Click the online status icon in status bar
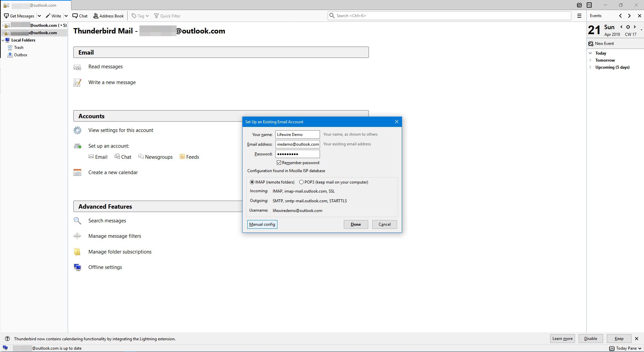Viewport: 644px width, 352px height. click(5, 348)
